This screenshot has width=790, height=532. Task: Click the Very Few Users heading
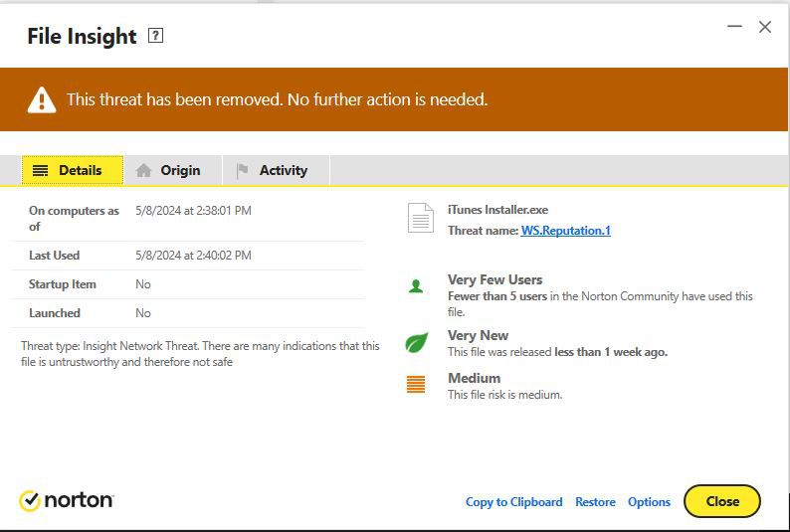(x=494, y=279)
